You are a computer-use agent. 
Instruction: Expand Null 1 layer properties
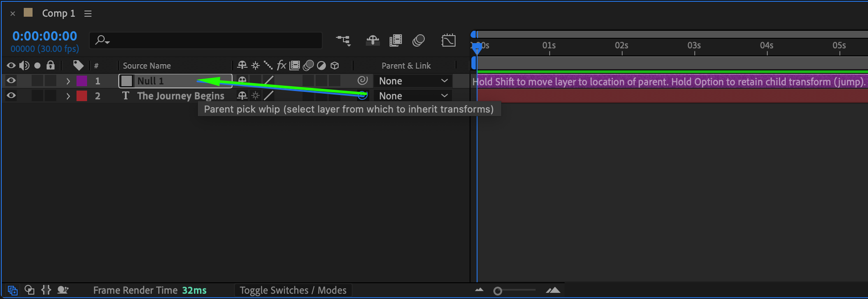click(x=68, y=81)
